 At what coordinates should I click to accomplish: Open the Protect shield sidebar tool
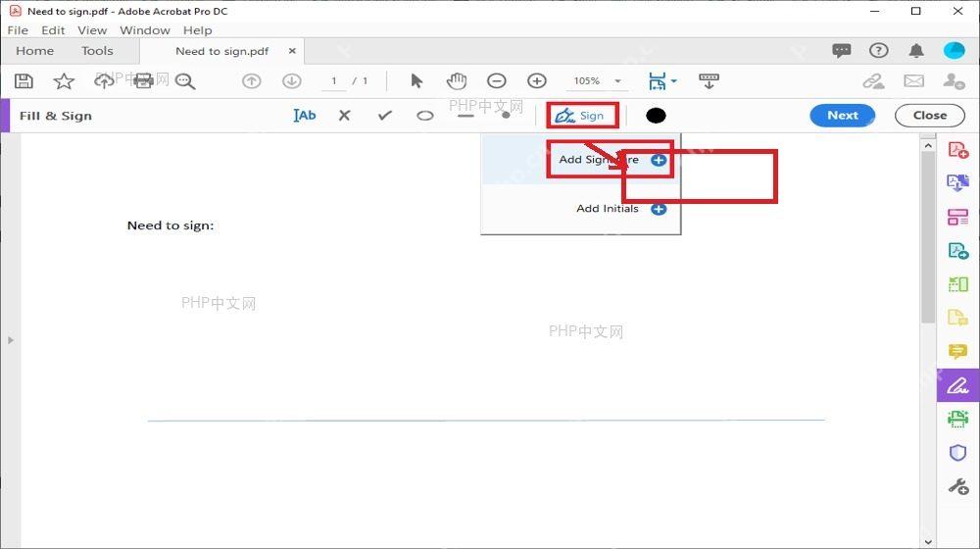(x=958, y=452)
